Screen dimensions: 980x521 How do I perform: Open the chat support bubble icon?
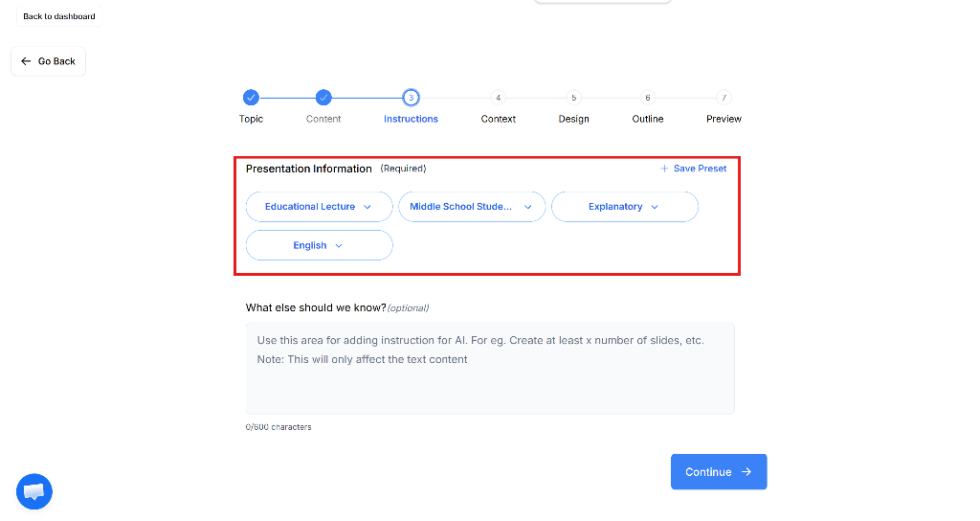click(33, 491)
